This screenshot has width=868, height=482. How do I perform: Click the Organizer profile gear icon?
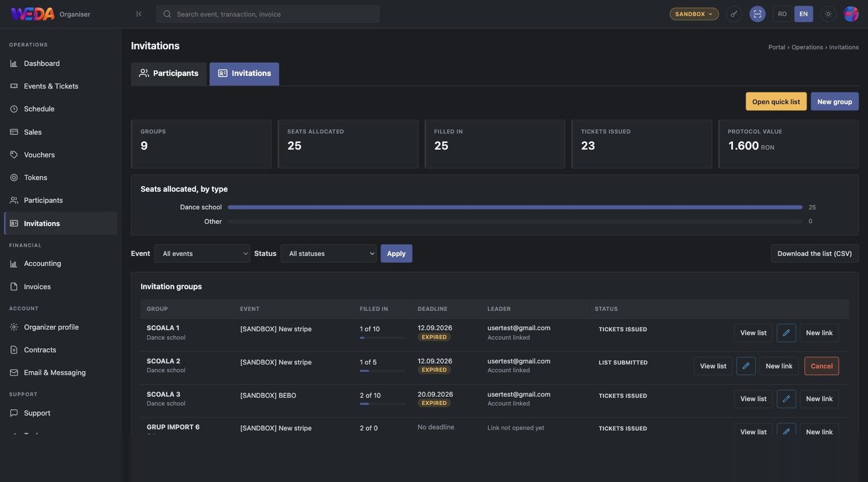(14, 327)
